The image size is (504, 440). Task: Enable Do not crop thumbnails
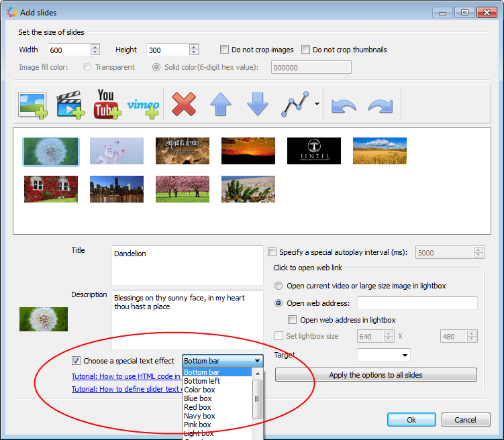click(x=305, y=50)
